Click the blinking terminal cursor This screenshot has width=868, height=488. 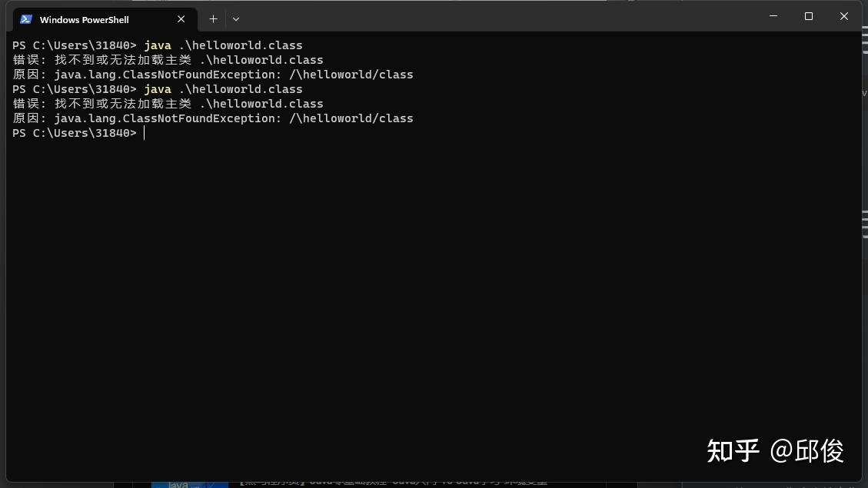144,132
